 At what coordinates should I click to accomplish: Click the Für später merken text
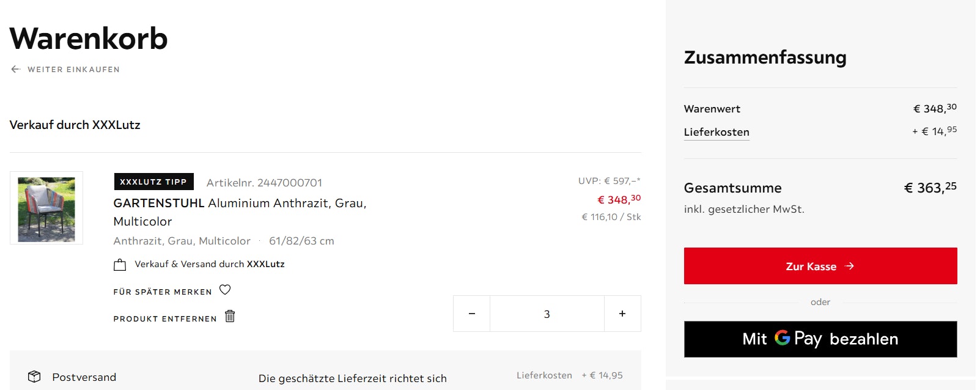pyautogui.click(x=163, y=292)
